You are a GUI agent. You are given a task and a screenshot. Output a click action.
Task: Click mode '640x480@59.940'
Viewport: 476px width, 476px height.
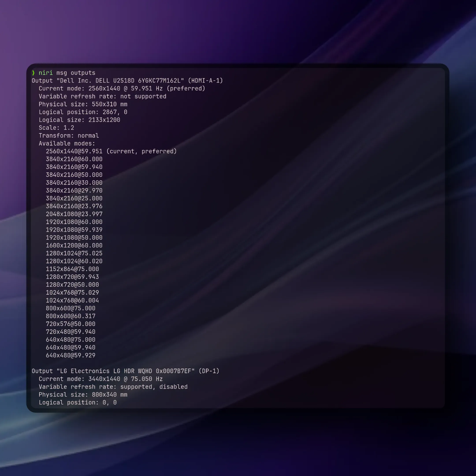(71, 348)
